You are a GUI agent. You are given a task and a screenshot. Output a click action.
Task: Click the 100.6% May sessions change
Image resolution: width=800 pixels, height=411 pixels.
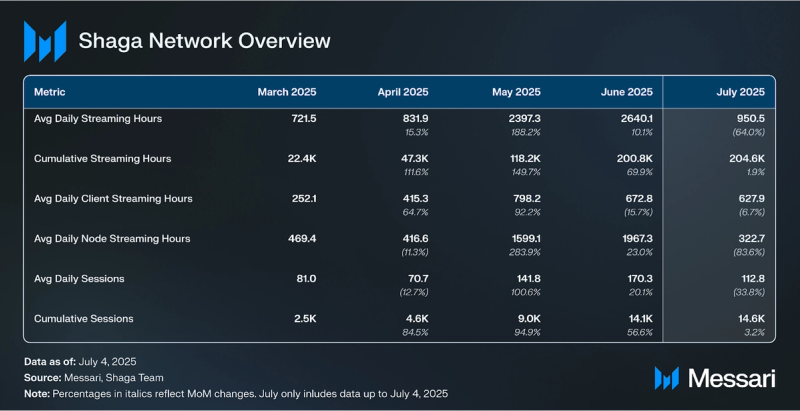[x=527, y=292]
